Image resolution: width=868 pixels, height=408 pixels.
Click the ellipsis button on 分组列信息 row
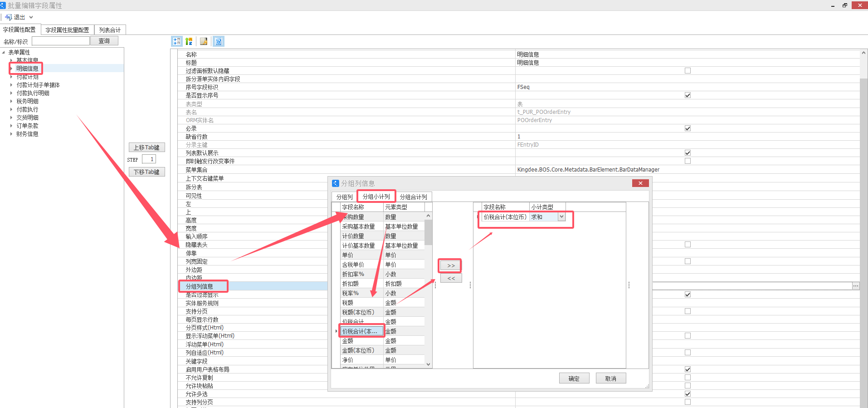click(x=855, y=286)
